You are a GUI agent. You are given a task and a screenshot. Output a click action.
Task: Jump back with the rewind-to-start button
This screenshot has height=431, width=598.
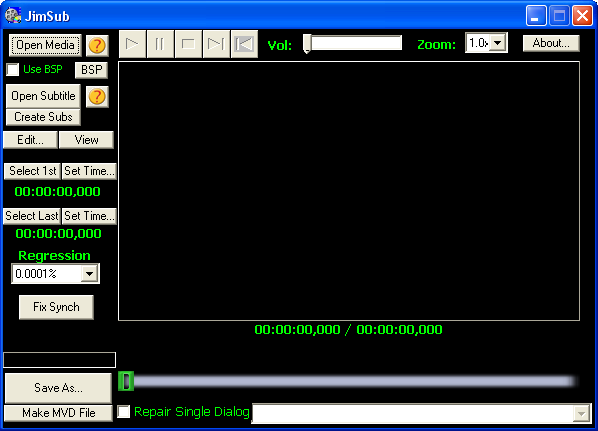pyautogui.click(x=244, y=44)
